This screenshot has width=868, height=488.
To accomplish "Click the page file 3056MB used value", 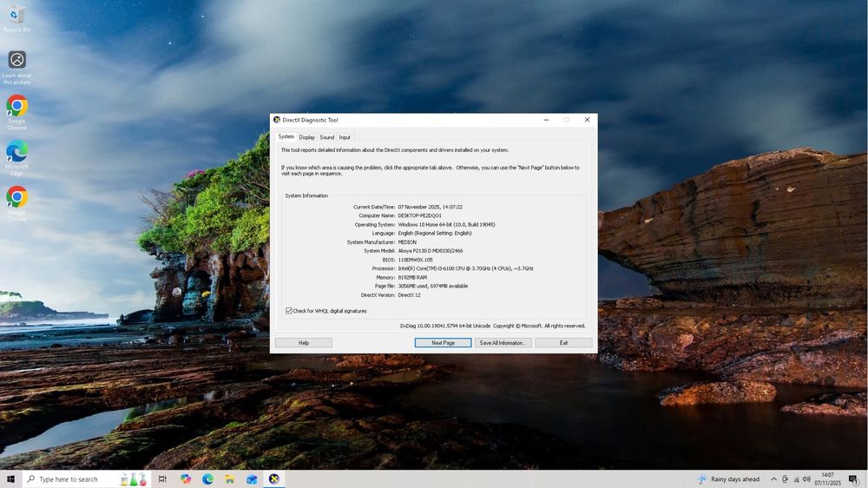I will [433, 287].
